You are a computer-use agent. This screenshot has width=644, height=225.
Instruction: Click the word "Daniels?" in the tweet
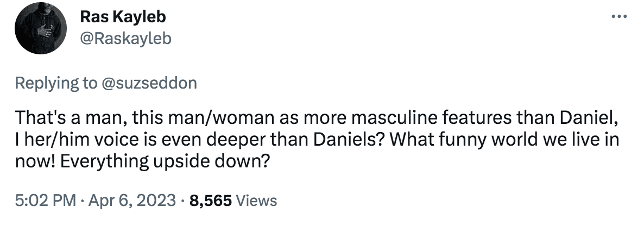point(350,140)
